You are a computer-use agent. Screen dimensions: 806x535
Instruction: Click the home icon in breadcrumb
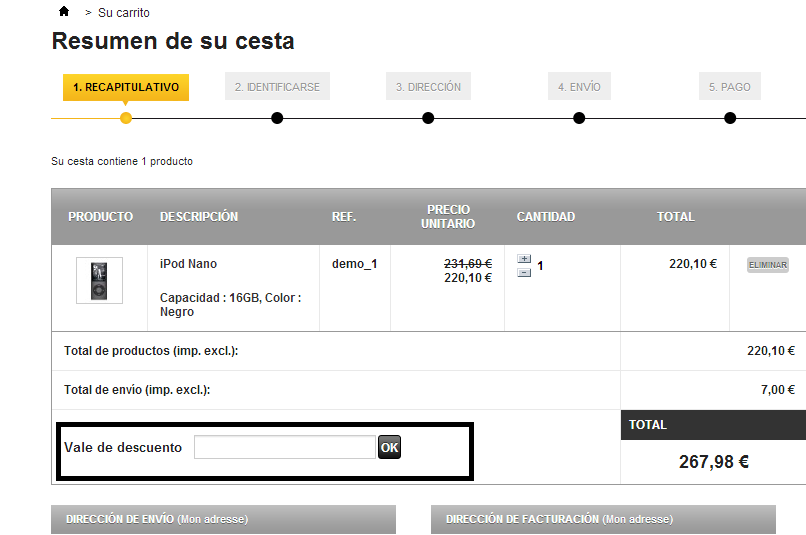(x=64, y=12)
